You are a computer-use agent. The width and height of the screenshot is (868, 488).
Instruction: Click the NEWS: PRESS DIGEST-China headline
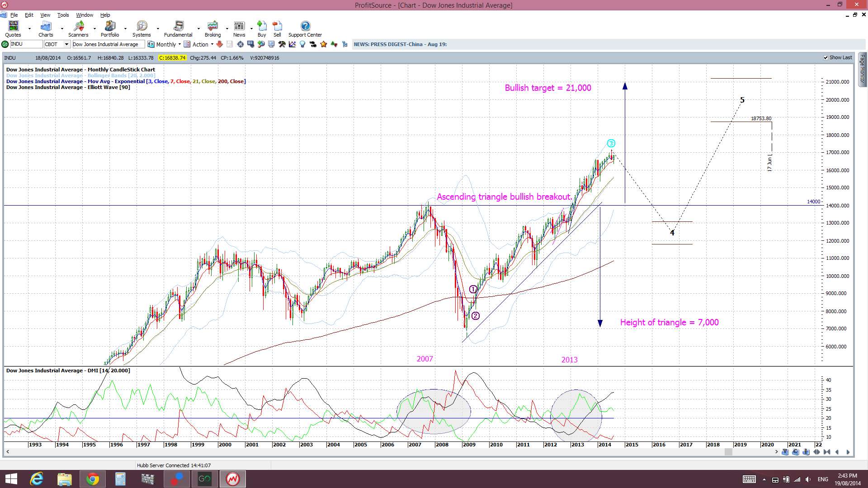[x=400, y=44]
